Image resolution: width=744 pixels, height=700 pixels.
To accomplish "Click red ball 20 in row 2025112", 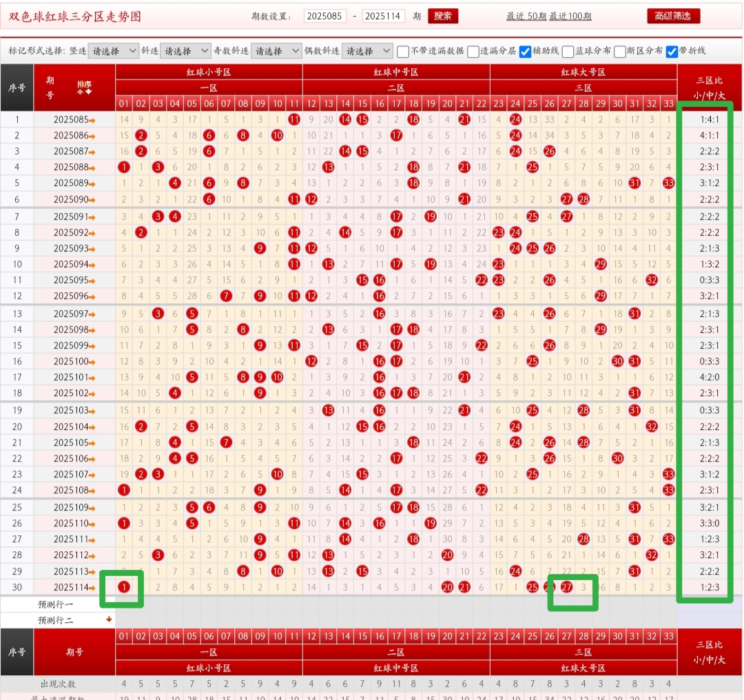I will [448, 555].
